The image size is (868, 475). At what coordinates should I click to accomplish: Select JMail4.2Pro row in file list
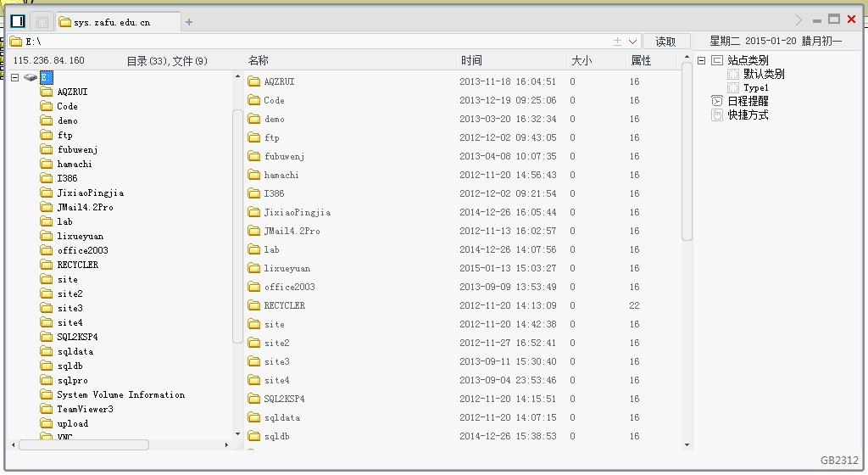point(462,231)
